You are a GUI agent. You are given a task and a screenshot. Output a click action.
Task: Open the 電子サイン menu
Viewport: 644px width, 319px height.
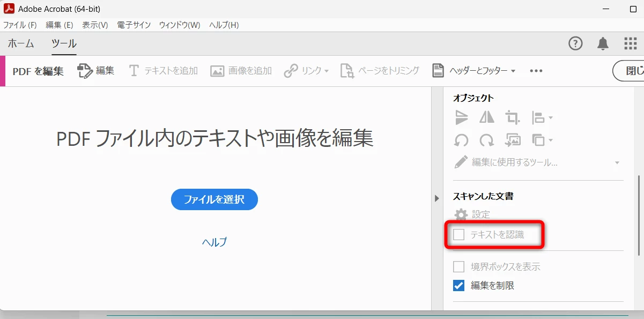coord(134,25)
